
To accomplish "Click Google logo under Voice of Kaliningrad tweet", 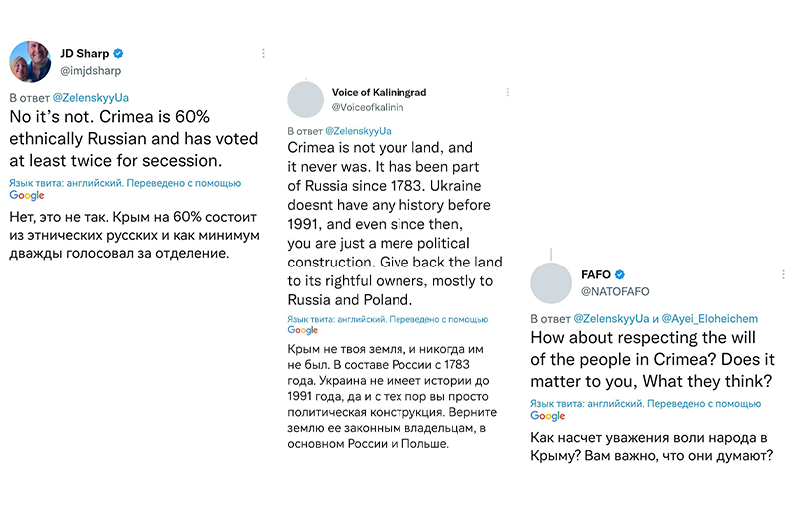I will click(303, 330).
